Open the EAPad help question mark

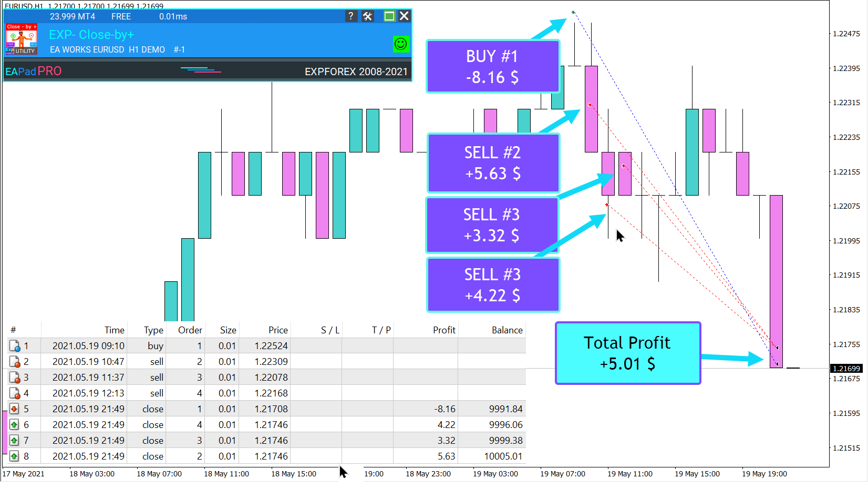[x=351, y=16]
